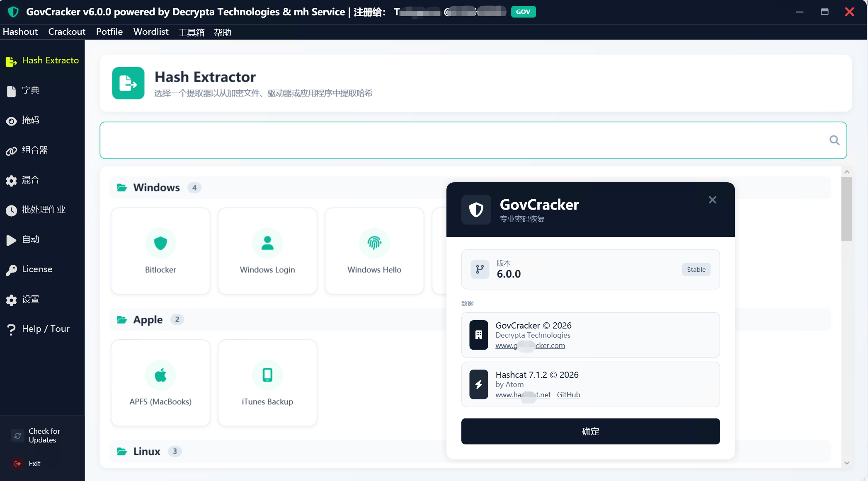Click the Linux count badge 3
Screen dimensions: 868x481
[x=175, y=452]
